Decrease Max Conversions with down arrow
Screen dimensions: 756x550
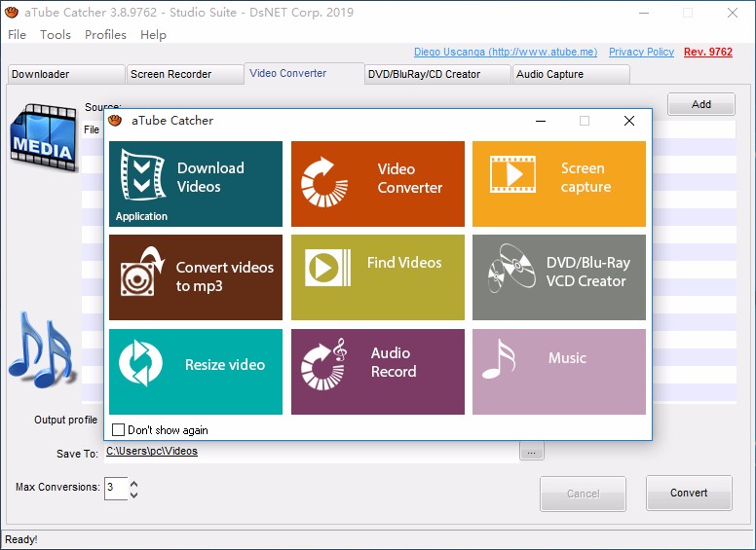[134, 495]
